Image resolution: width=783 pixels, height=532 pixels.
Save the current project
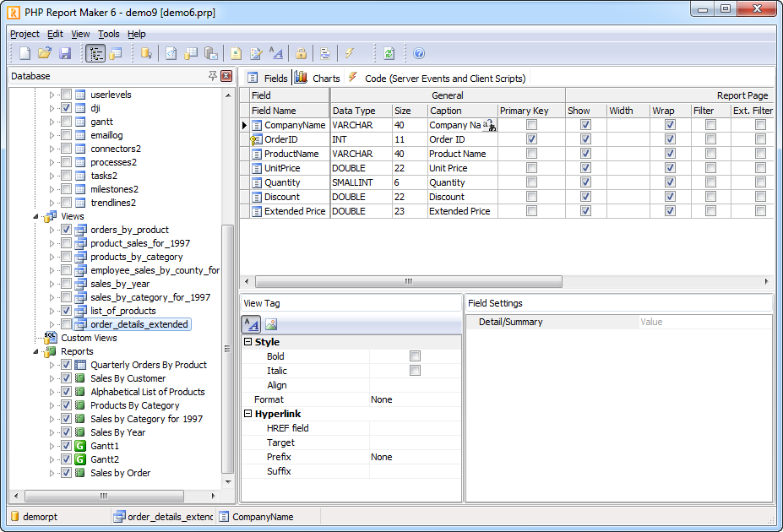coord(66,53)
